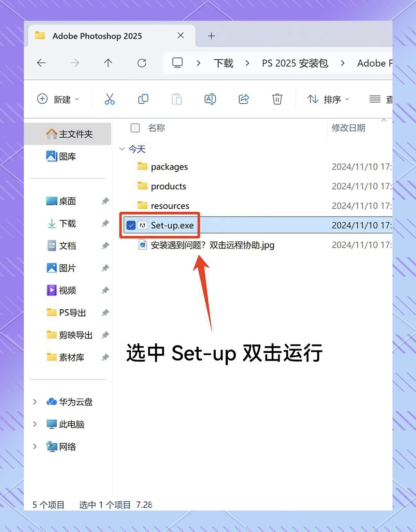Open a new tab with plus button
Viewport: 416px width, 532px height.
click(x=211, y=36)
